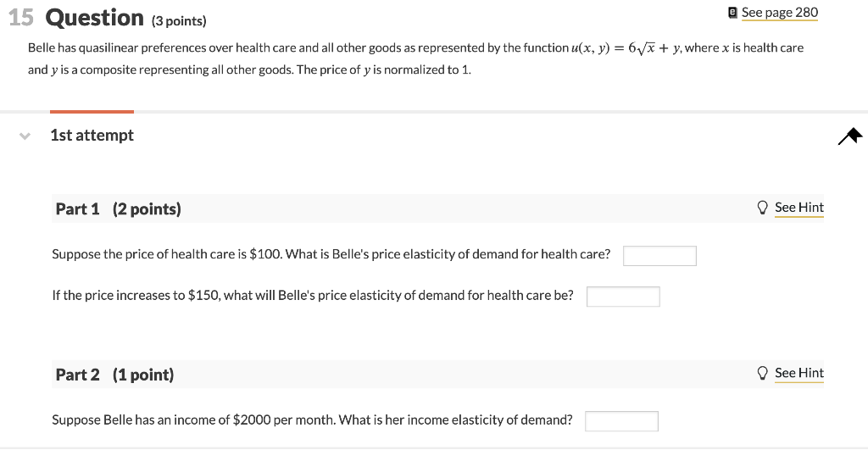Open the See Hint link for Part 2
Viewport: 868px width, 450px height.
tap(798, 373)
